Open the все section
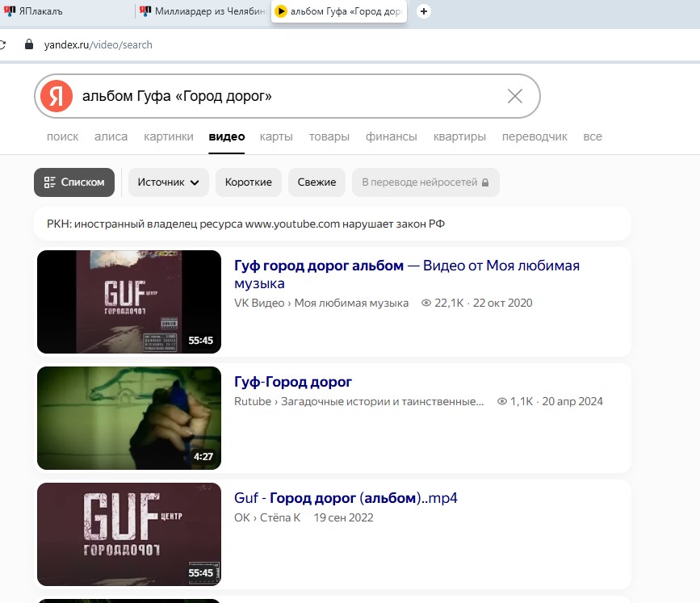This screenshot has width=700, height=603. [x=593, y=136]
